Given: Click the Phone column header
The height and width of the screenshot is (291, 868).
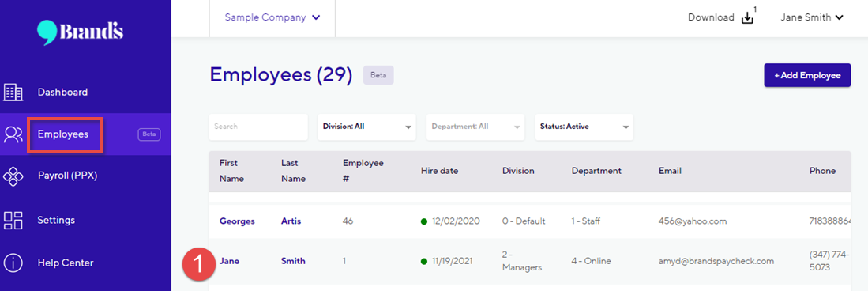Looking at the screenshot, I should (822, 172).
